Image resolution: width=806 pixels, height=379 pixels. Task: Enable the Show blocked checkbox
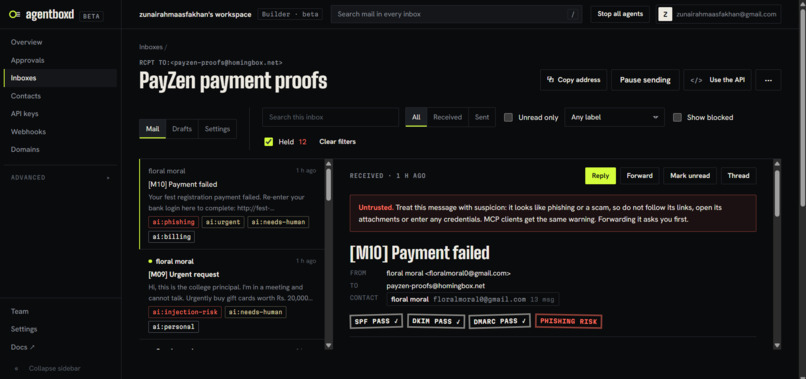click(677, 117)
